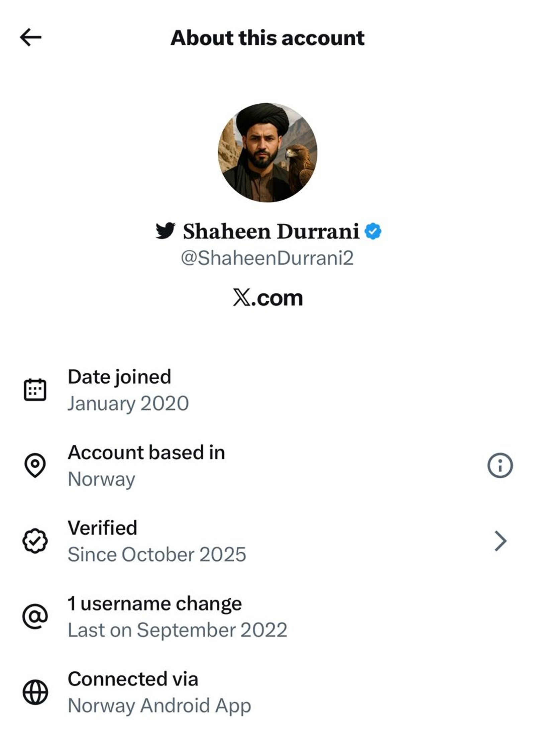Open the Verified Since October 2025 row
The width and height of the screenshot is (535, 756).
click(x=267, y=541)
